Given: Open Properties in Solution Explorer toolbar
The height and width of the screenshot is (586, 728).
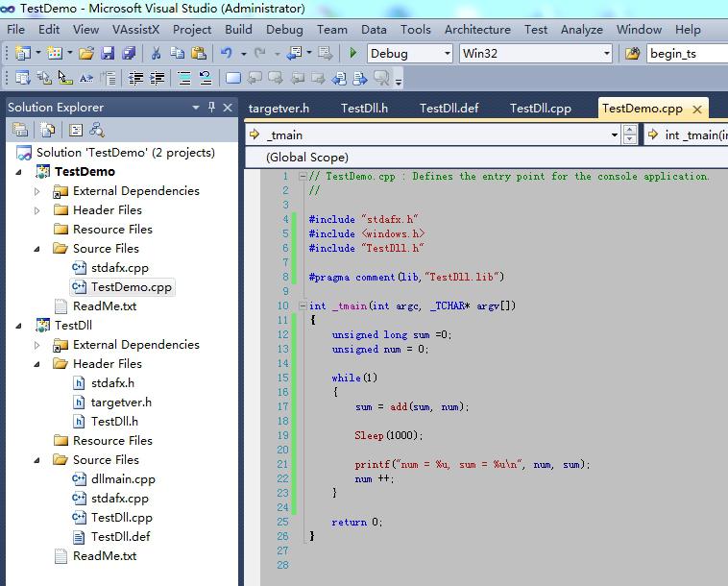Looking at the screenshot, I should pos(20,130).
